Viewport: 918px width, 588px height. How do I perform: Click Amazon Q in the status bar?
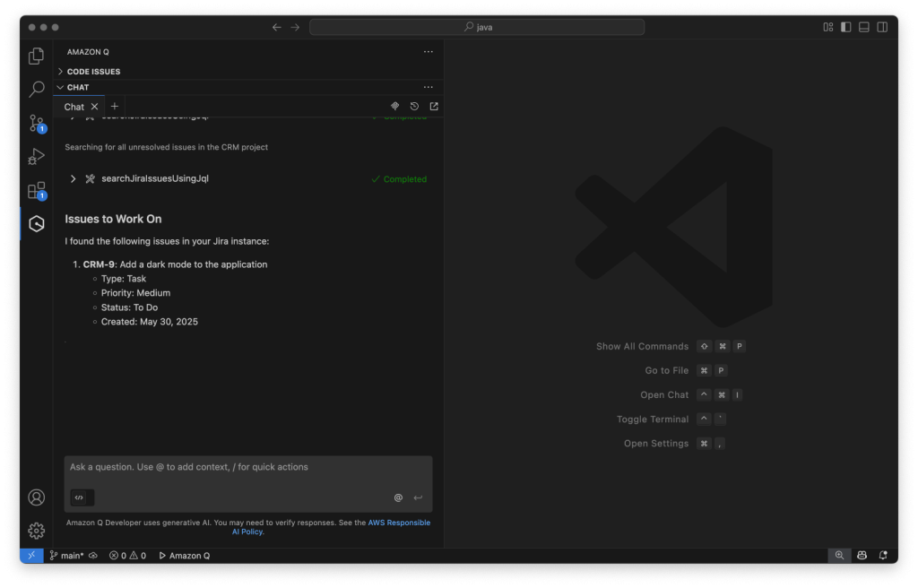(x=184, y=555)
